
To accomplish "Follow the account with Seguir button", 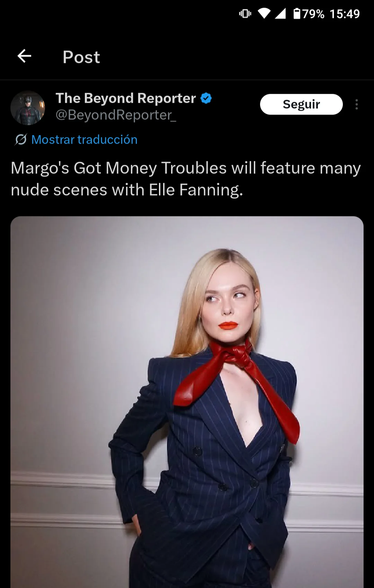I will pos(301,104).
